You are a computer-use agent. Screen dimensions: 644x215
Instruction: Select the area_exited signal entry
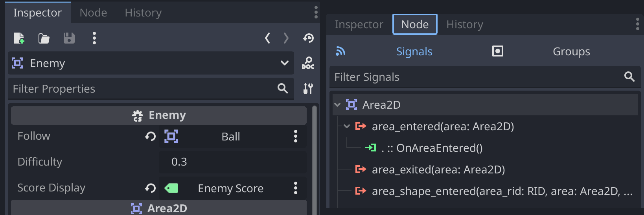[438, 169]
